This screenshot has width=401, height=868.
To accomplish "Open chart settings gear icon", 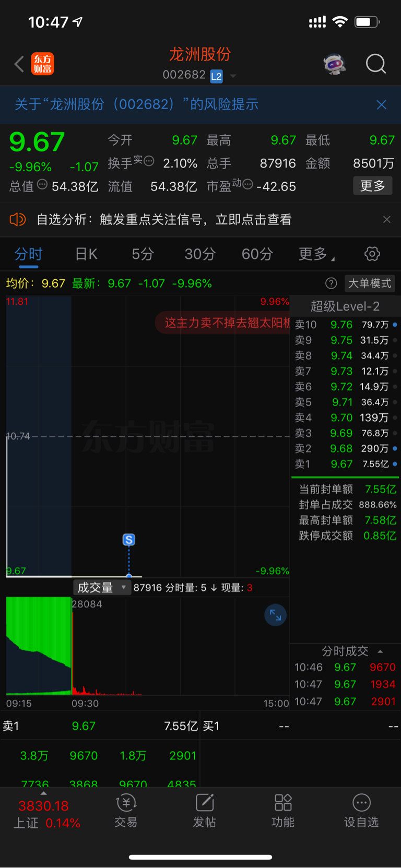I will pos(372,254).
